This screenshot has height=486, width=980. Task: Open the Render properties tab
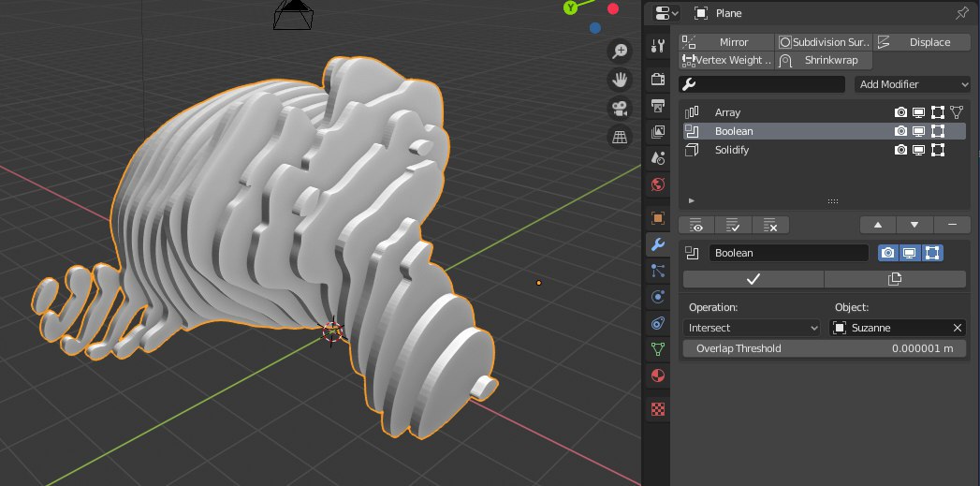point(657,79)
